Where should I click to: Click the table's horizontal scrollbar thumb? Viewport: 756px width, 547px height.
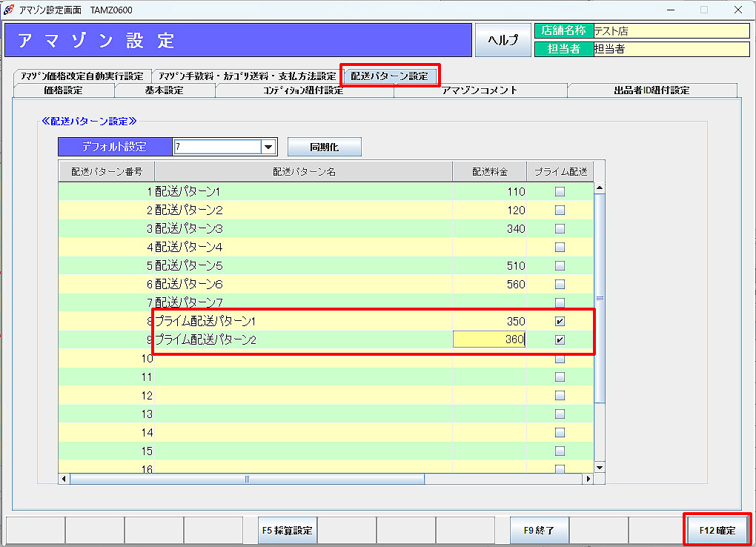(247, 479)
